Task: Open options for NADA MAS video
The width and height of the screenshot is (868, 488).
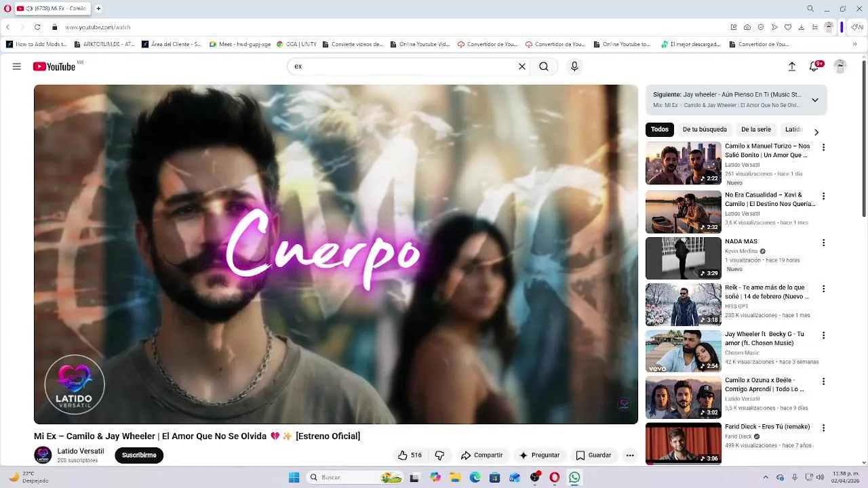Action: [x=824, y=243]
